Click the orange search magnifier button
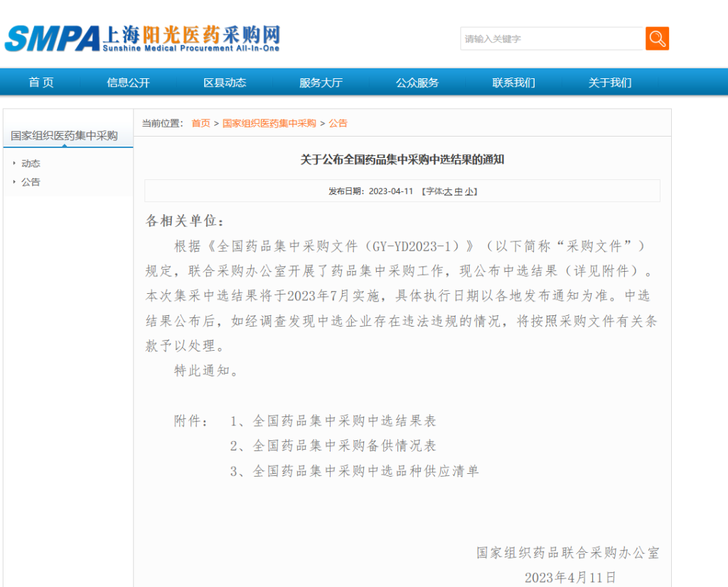 pos(657,38)
